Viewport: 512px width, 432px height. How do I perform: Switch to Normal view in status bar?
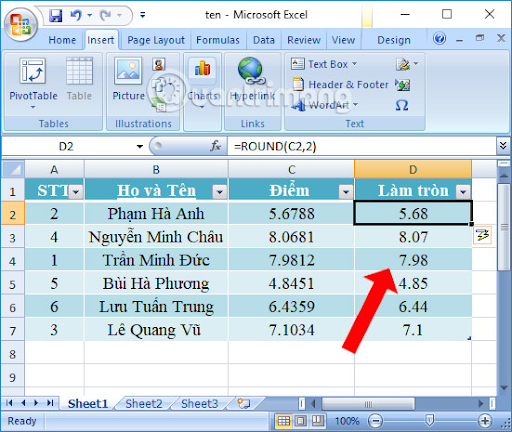pyautogui.click(x=284, y=421)
